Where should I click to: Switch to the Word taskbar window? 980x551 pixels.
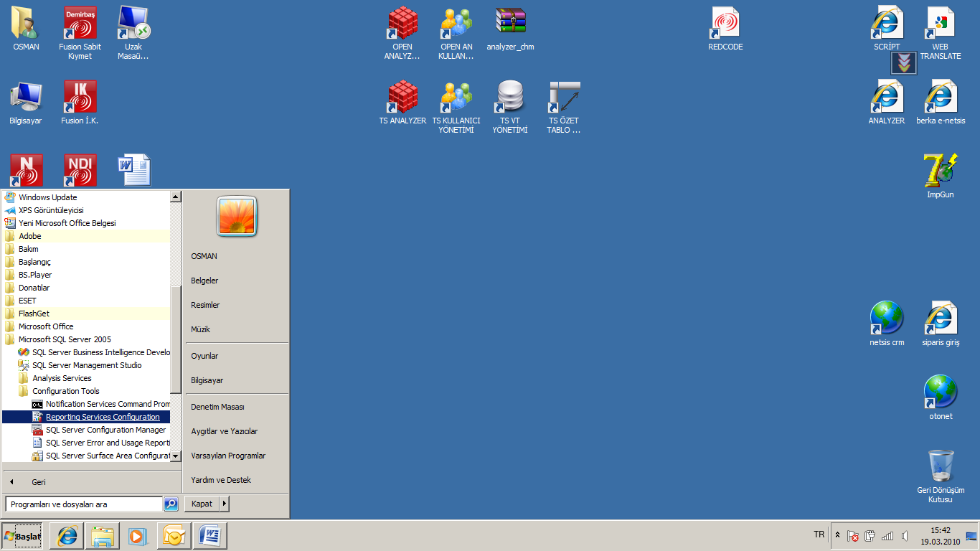(210, 536)
